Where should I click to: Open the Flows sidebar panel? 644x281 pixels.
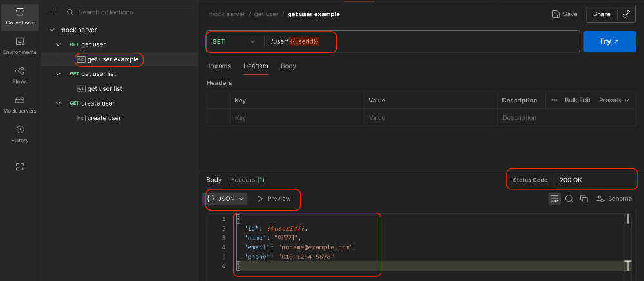[20, 75]
